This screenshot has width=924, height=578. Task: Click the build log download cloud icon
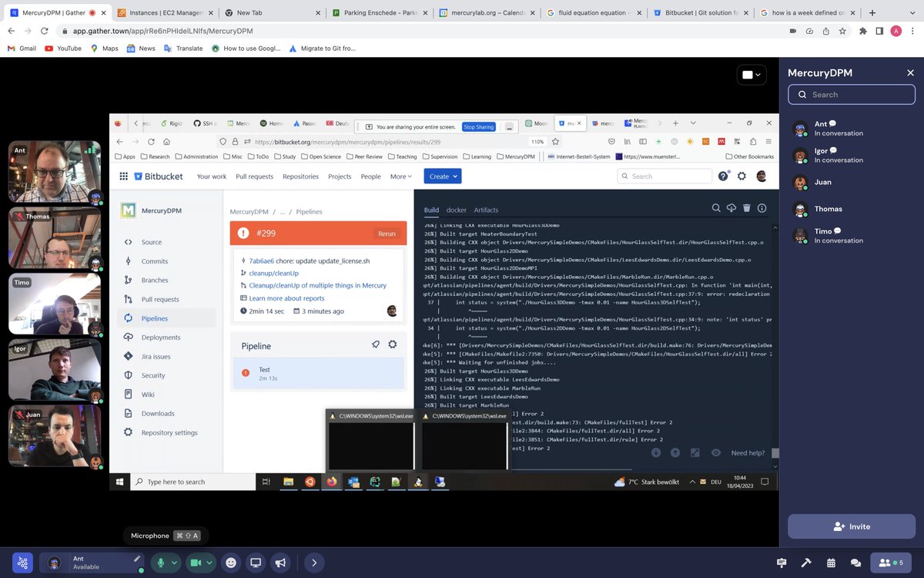pyautogui.click(x=731, y=208)
